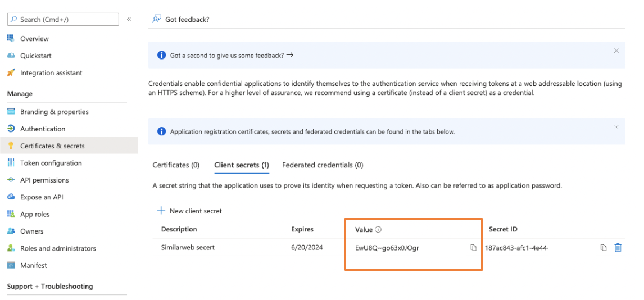The image size is (644, 300).
Task: Open the Quickstart page
Action: pyautogui.click(x=36, y=56)
